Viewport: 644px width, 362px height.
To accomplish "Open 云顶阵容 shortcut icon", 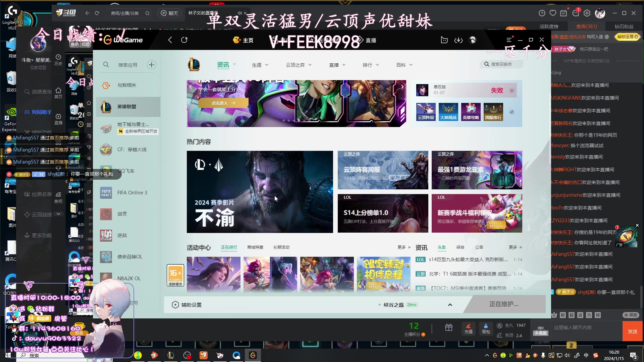I will point(426,112).
